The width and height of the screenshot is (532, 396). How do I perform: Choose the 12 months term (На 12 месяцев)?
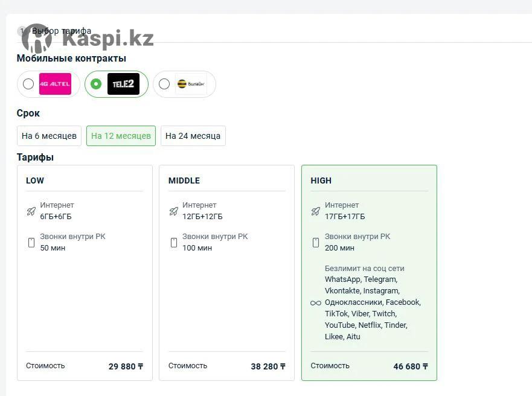(121, 136)
